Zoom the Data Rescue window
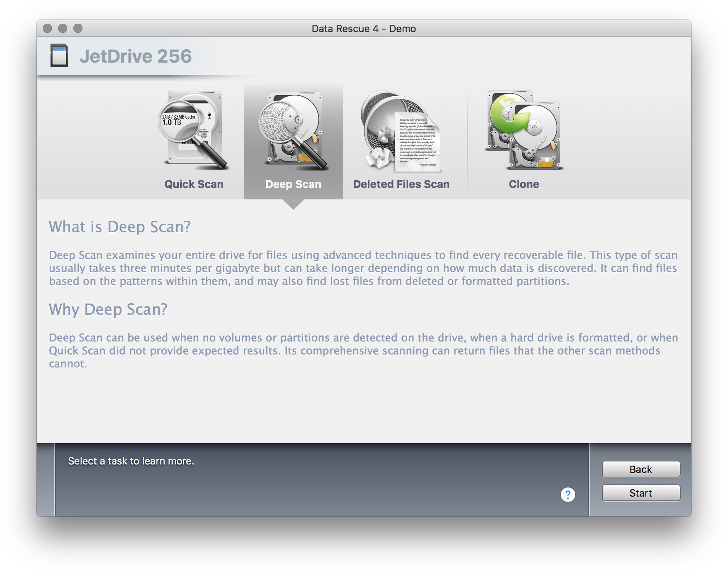This screenshot has width=728, height=573. click(x=78, y=28)
